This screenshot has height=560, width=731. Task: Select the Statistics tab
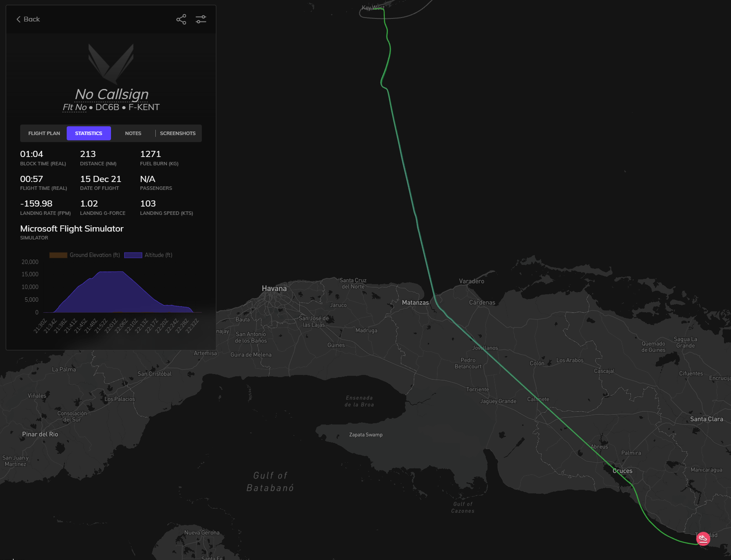pyautogui.click(x=89, y=133)
